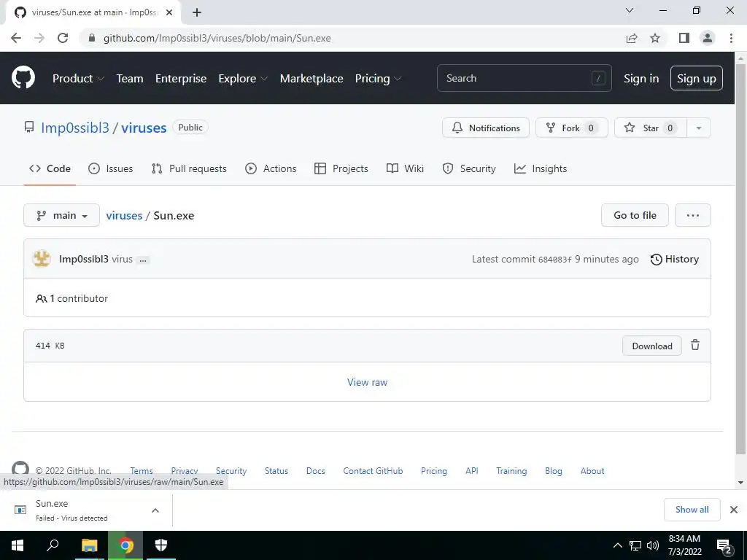Click the page vertical scrollbar

click(x=740, y=257)
